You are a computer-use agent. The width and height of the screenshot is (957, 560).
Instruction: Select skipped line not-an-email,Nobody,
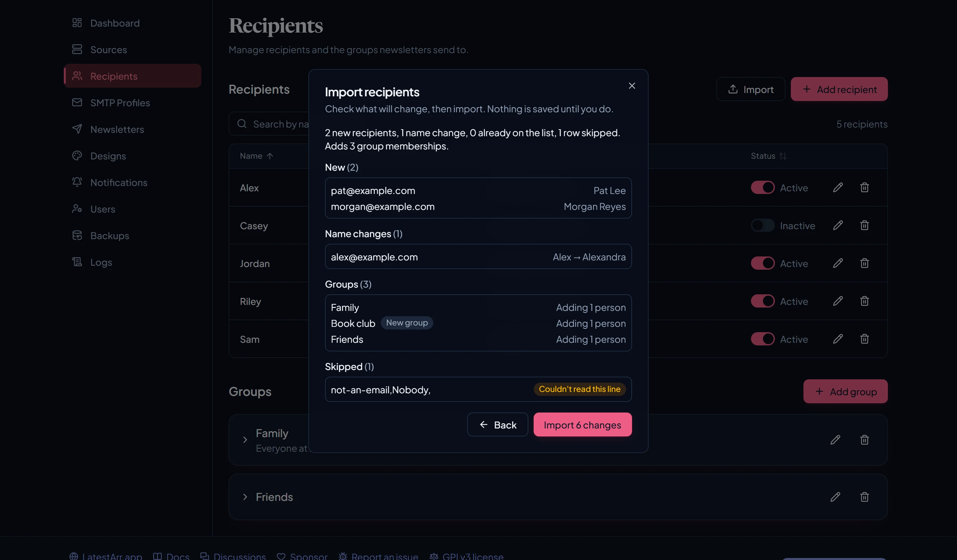pyautogui.click(x=380, y=390)
